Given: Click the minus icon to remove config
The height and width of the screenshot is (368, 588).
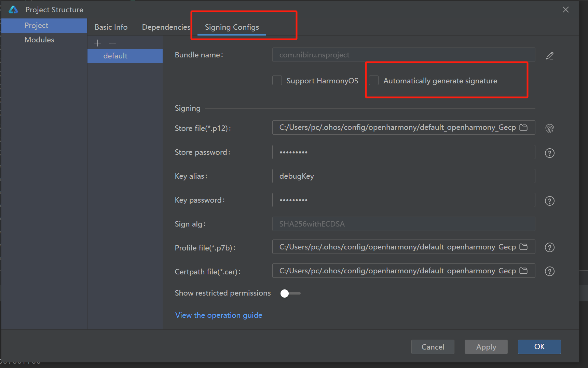Looking at the screenshot, I should [x=112, y=43].
